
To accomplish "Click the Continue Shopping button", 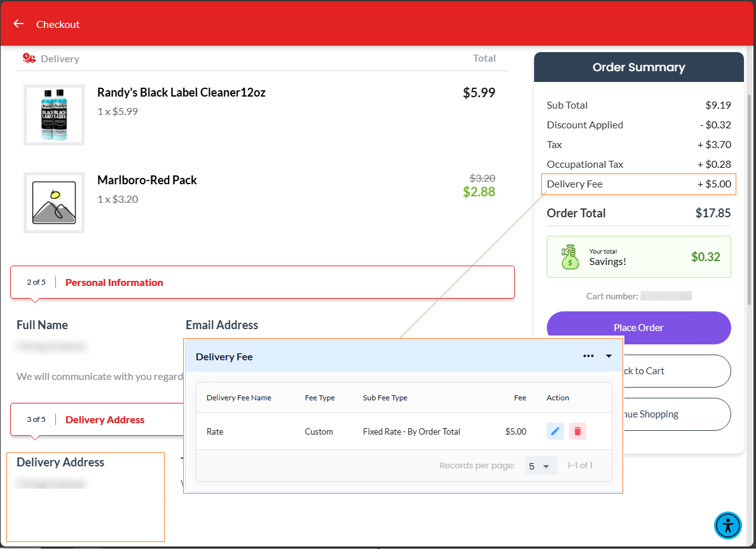I will coord(677,414).
